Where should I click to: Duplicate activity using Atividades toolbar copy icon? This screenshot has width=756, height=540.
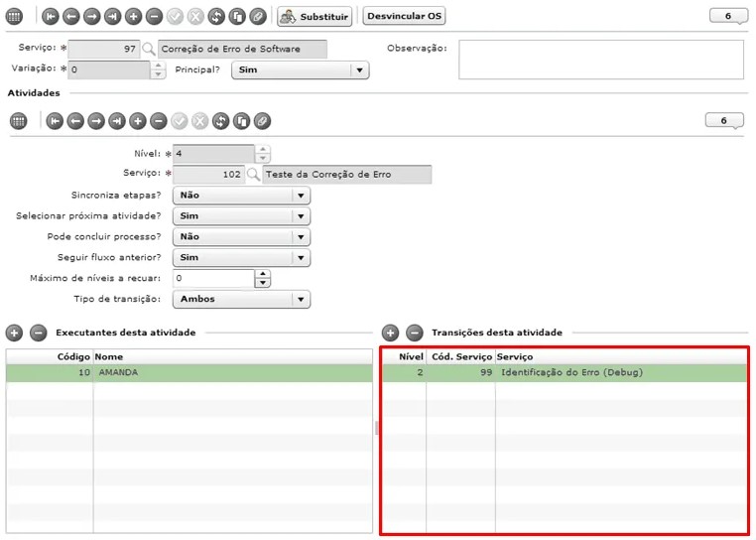point(241,121)
